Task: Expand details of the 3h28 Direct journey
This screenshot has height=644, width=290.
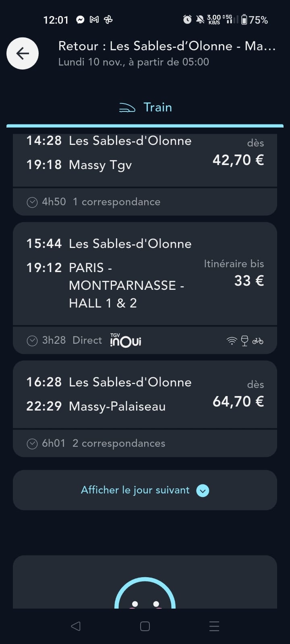Action: tap(32, 341)
